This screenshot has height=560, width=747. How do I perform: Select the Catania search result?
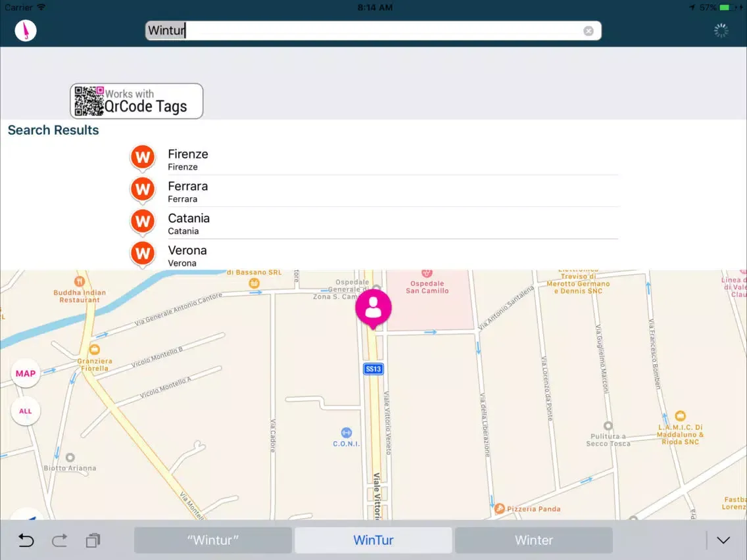click(x=374, y=223)
